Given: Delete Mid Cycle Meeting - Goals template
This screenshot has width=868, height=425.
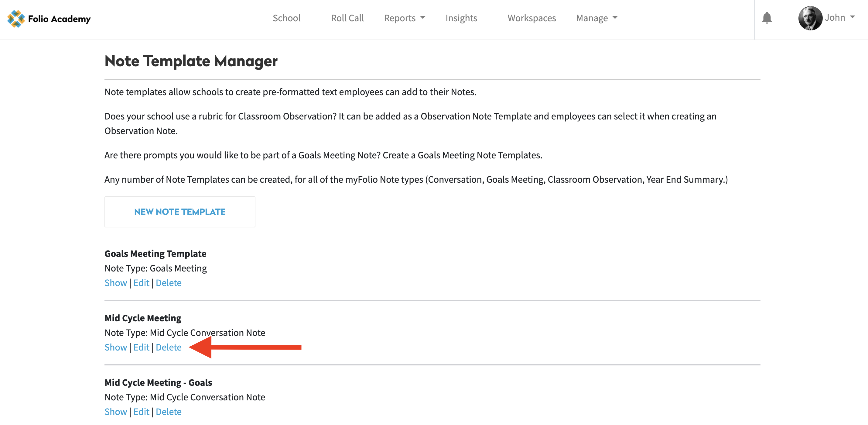Looking at the screenshot, I should click(x=169, y=412).
